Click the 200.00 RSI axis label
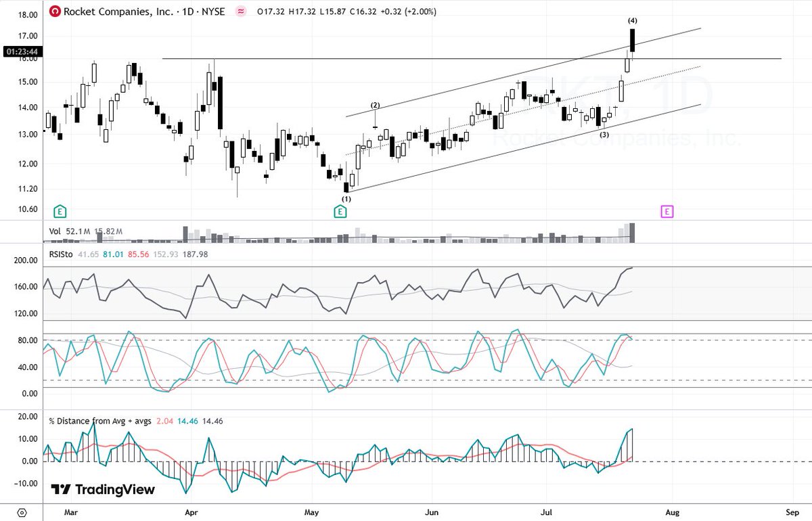Screen dimensions: 812x521 click(x=26, y=260)
